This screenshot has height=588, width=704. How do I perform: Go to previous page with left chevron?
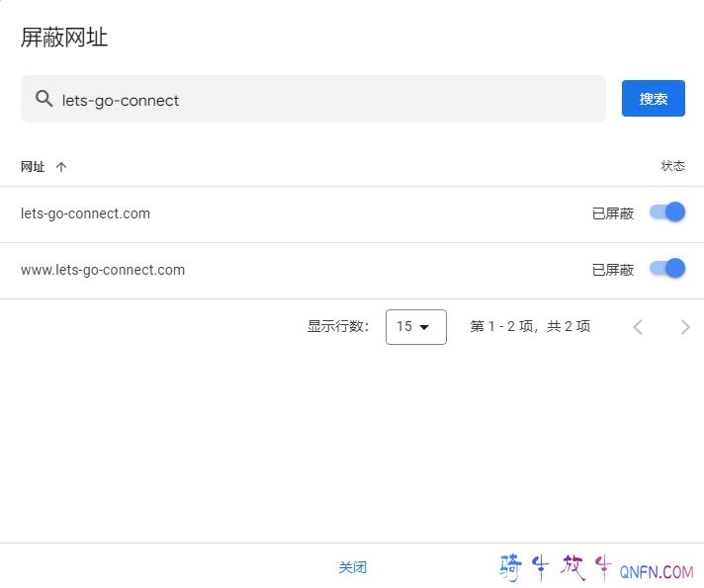pos(638,327)
